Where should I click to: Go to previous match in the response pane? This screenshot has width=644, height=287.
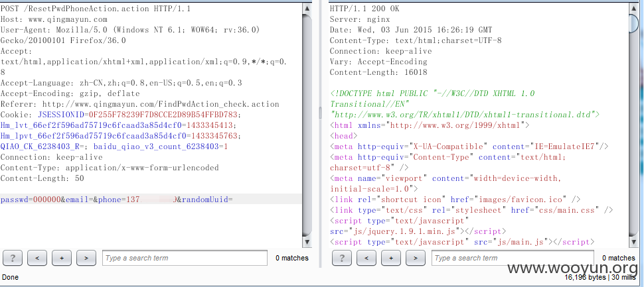pyautogui.click(x=366, y=258)
